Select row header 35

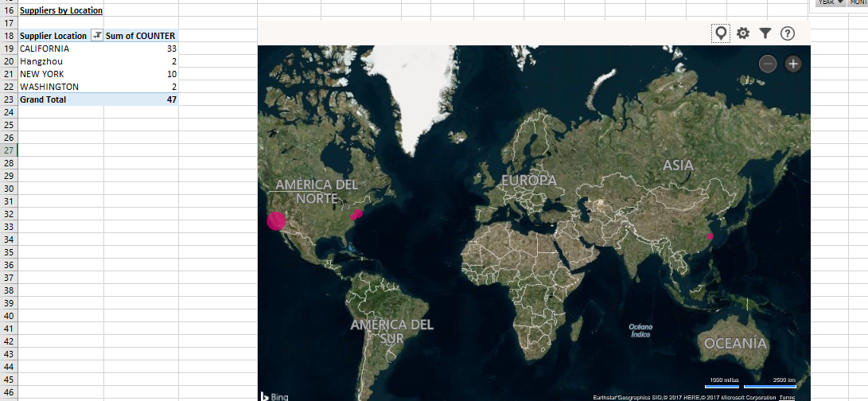[x=8, y=252]
